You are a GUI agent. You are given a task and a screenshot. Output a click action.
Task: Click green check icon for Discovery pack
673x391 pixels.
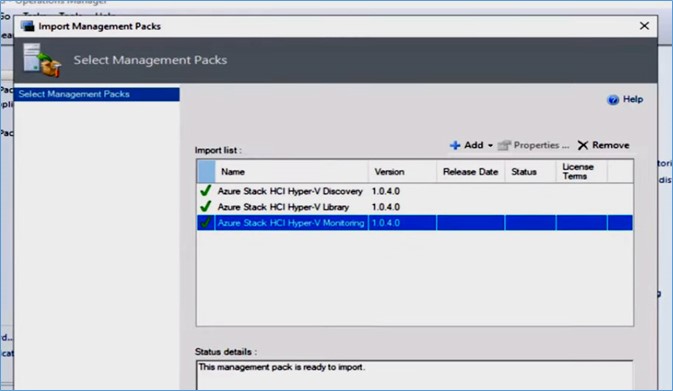(x=206, y=191)
